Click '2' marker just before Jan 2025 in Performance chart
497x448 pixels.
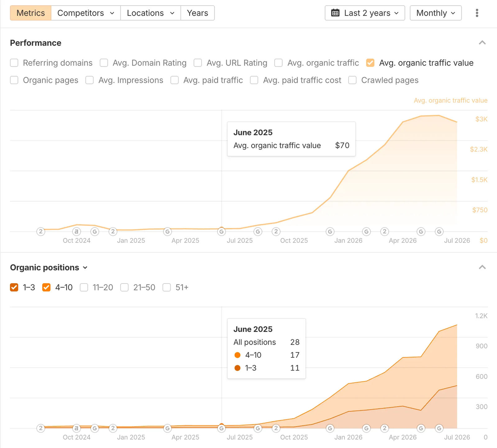coord(113,232)
